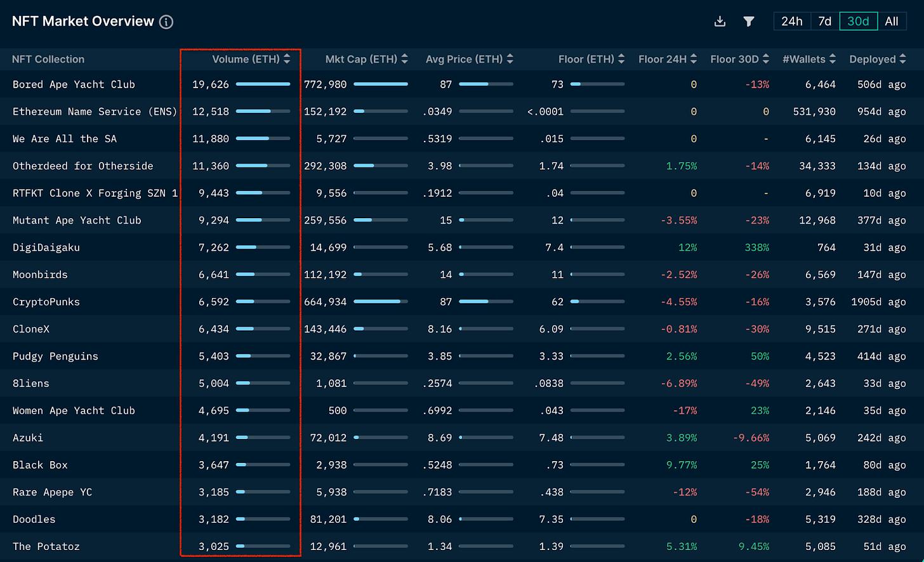Screen dimensions: 924x562
Task: Select the active 30d tab
Action: (x=858, y=22)
